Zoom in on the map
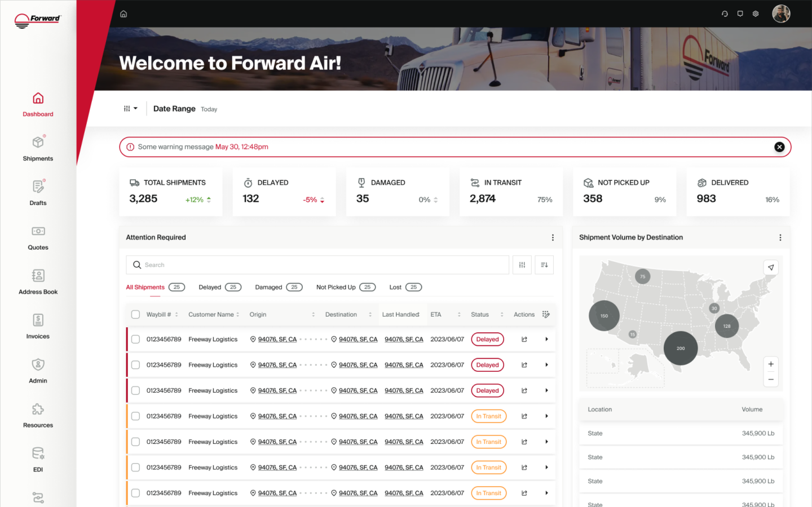812x507 pixels. 771,364
